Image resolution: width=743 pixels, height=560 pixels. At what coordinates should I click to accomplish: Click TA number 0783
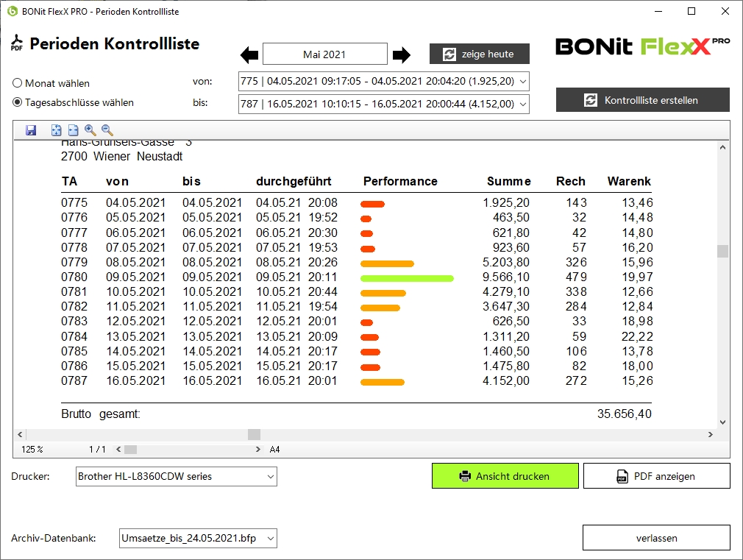(74, 321)
